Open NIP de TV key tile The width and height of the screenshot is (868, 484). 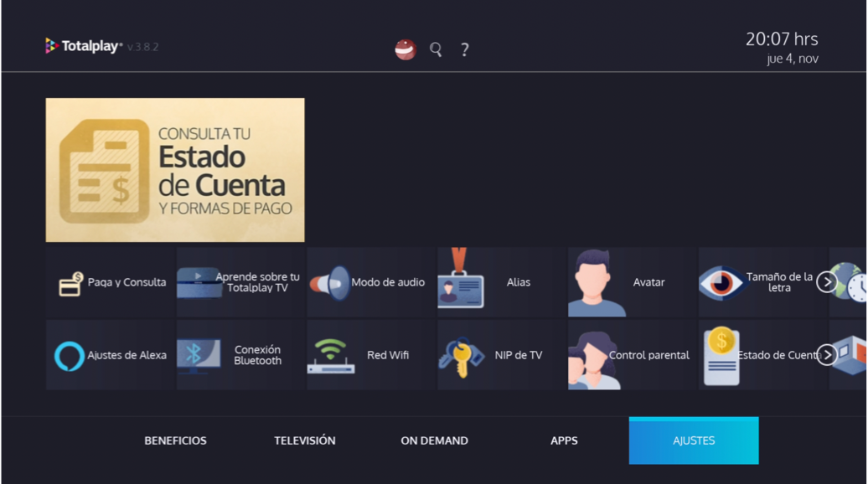(x=502, y=355)
